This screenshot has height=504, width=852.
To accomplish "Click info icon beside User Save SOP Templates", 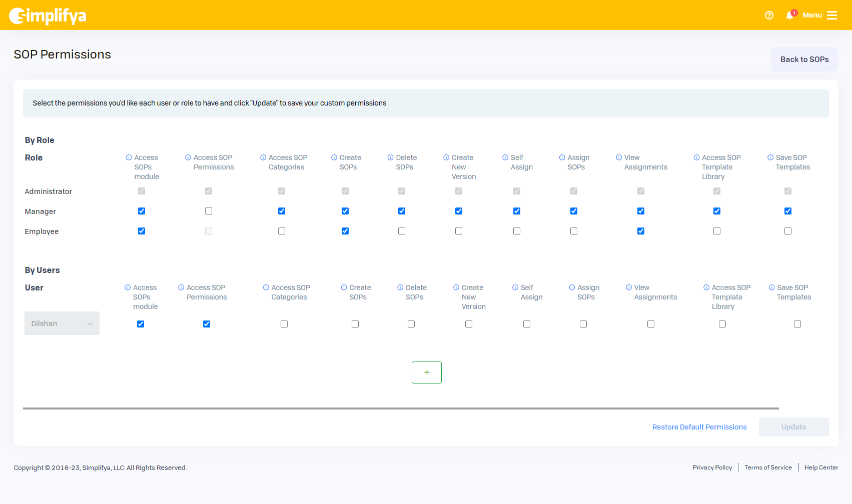I will pos(771,287).
